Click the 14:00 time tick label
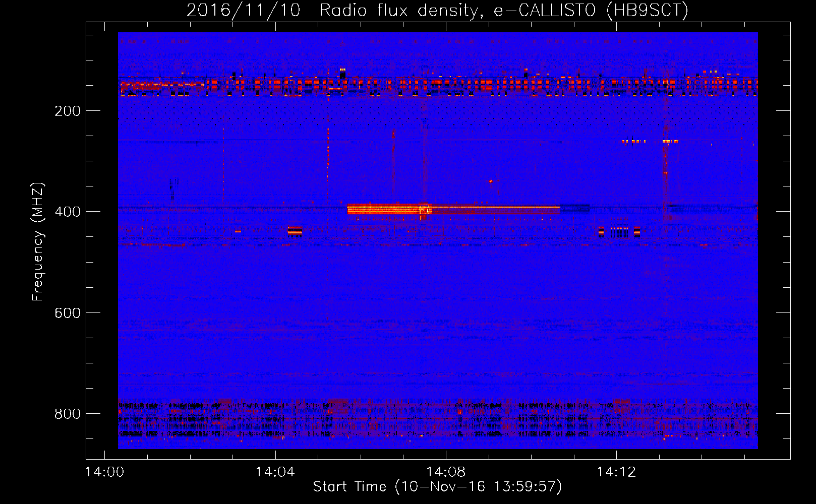Screen dimensions: 816x504 [105, 472]
